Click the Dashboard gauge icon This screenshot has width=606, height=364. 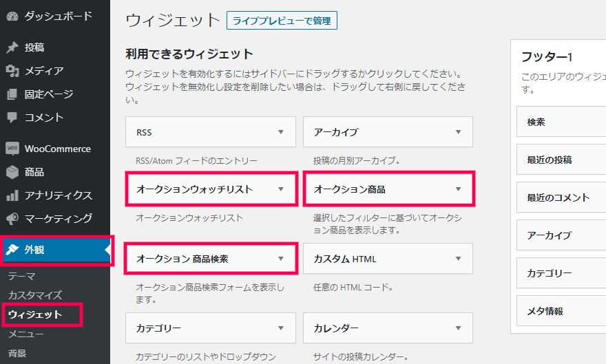(x=12, y=17)
